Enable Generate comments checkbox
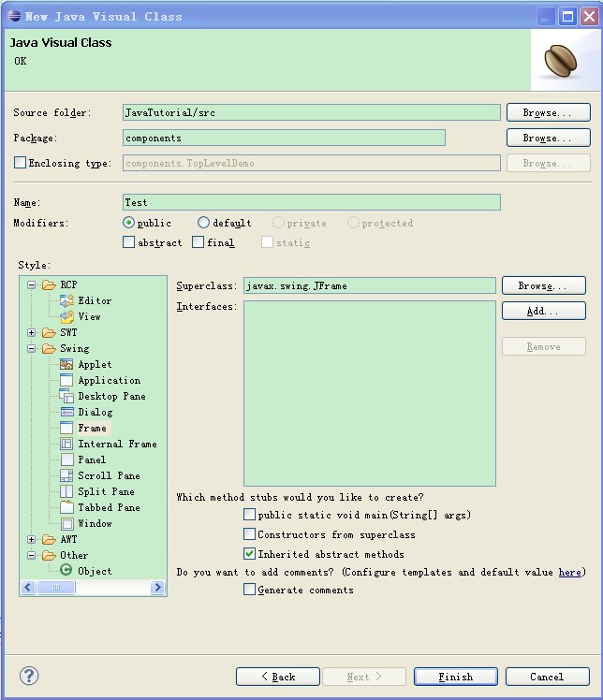Image resolution: width=603 pixels, height=700 pixels. point(249,590)
